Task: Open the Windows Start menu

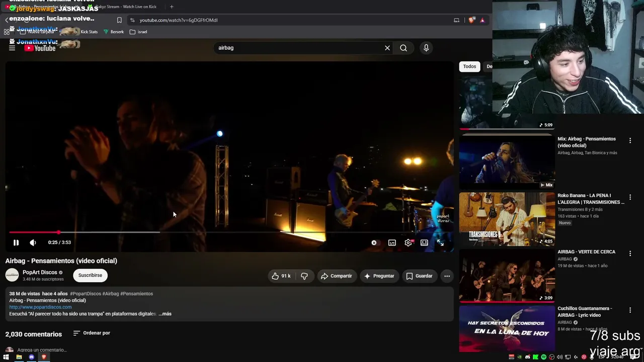Action: pyautogui.click(x=6, y=357)
